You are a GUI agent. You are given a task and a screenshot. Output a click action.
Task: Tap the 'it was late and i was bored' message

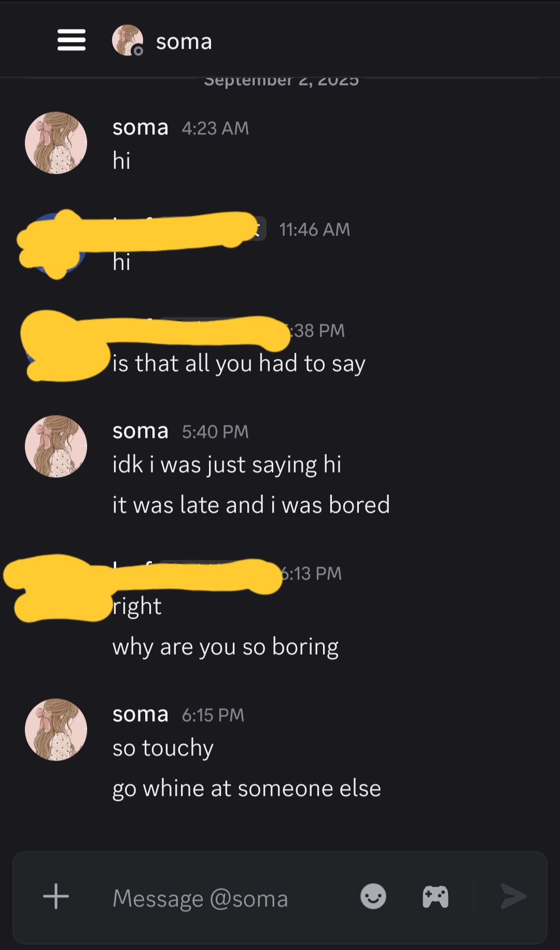click(251, 505)
